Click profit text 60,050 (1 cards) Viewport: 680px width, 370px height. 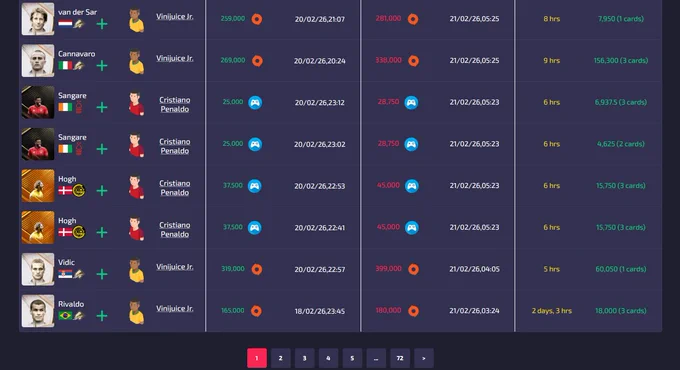621,269
